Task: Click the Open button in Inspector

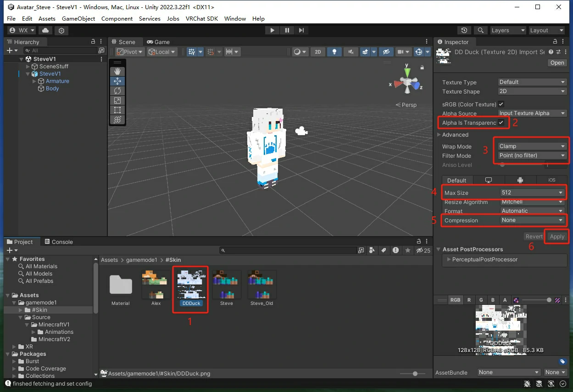Action: 557,63
